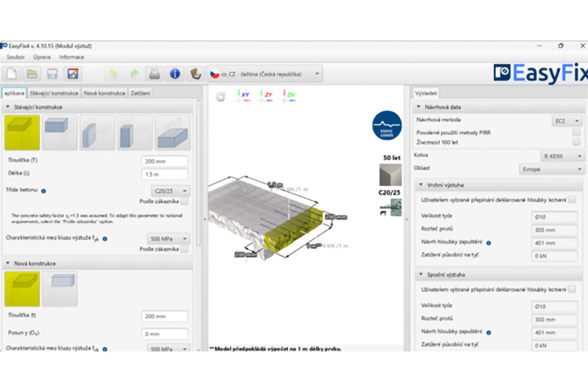Click the concrete block icon under 50 let

(391, 175)
